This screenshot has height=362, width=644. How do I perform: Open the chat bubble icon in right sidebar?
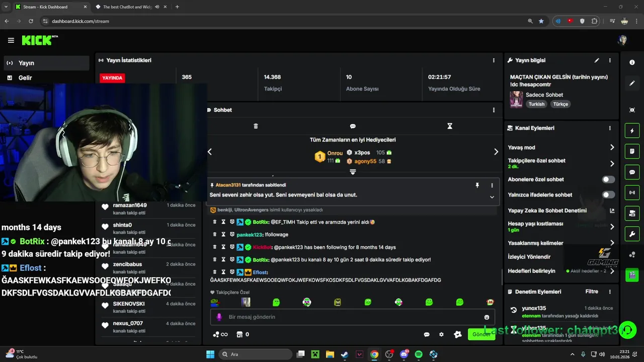632,172
